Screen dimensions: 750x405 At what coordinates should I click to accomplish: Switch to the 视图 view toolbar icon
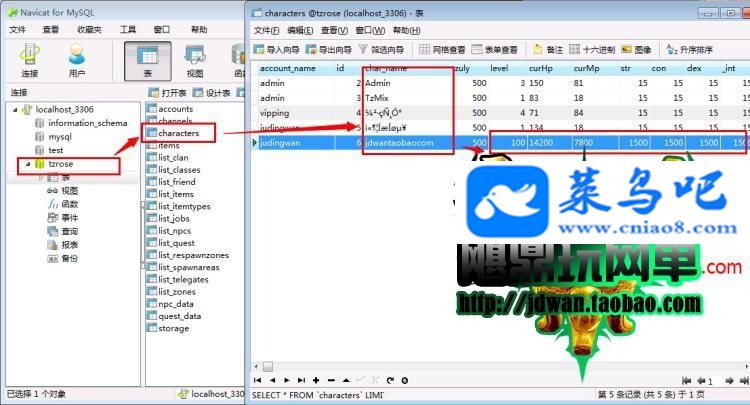[195, 61]
